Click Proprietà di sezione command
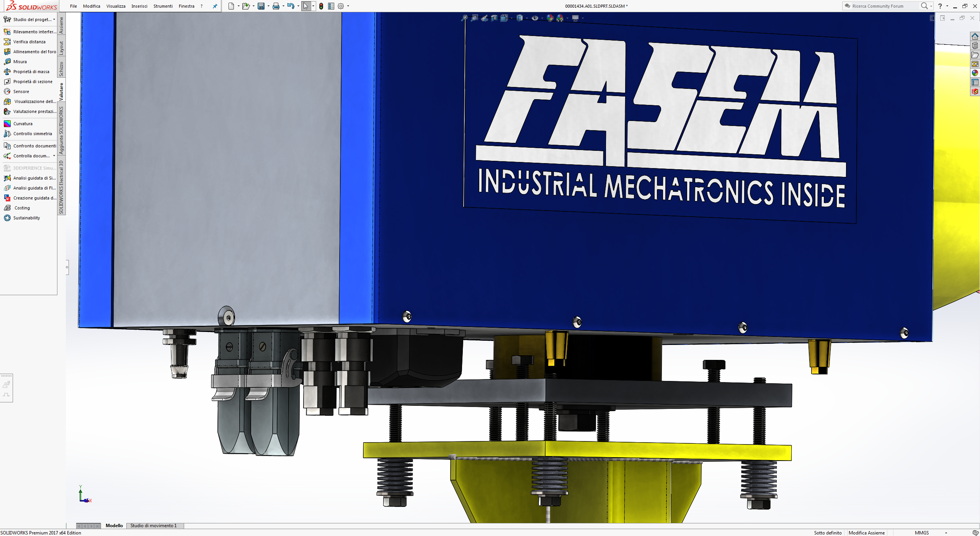This screenshot has height=536, width=980. tap(28, 82)
